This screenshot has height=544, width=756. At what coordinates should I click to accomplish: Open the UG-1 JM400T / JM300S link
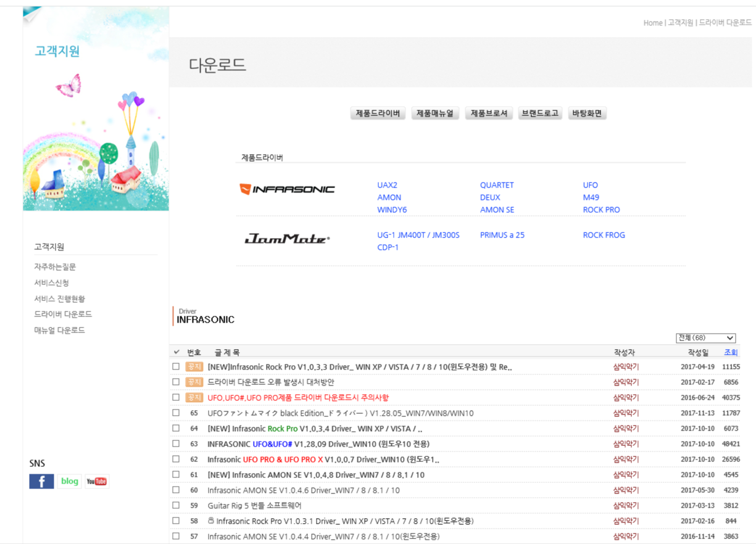418,235
